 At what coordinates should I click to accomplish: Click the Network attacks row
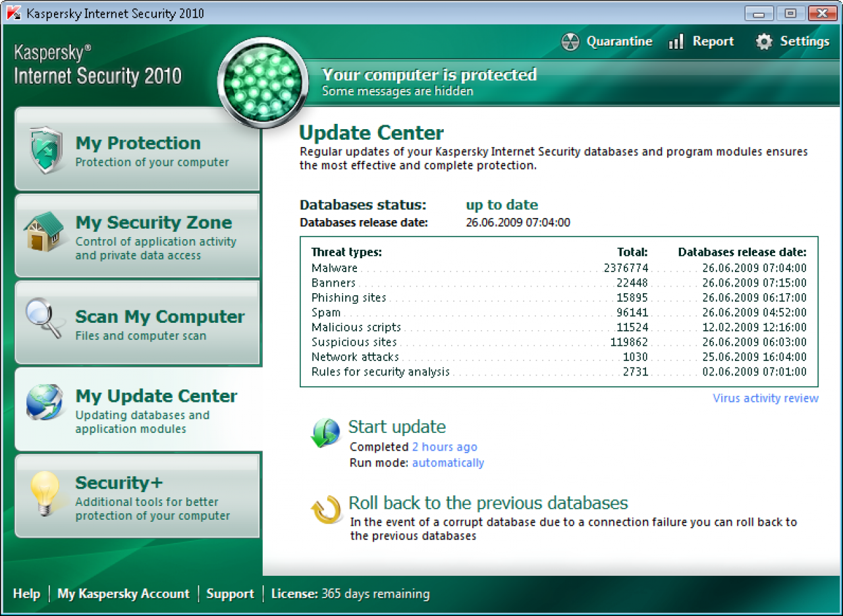tap(559, 357)
